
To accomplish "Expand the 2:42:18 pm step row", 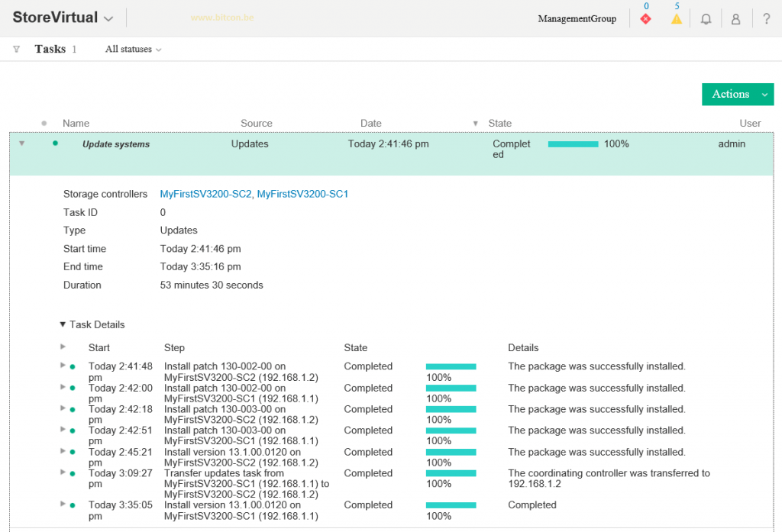I will [63, 408].
